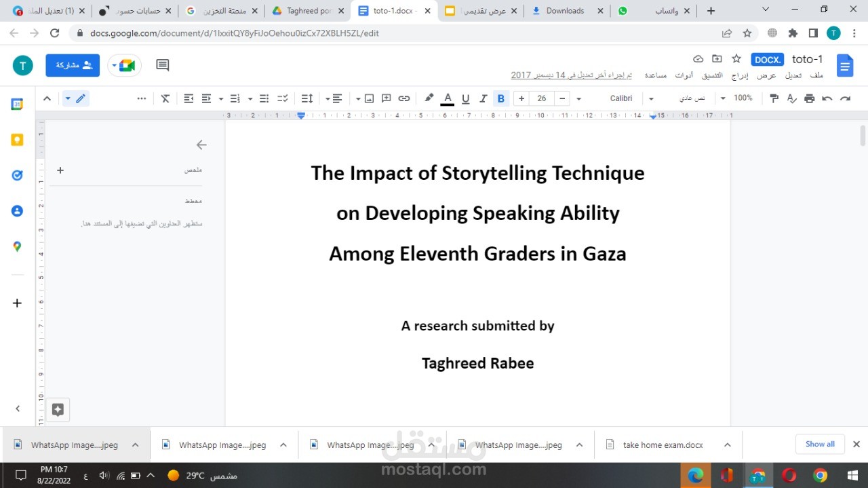Open the comment history icon
Screen dimensions: 868x488
163,65
